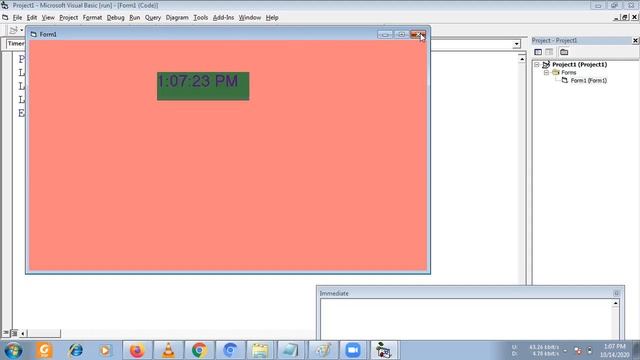Screen dimensions: 640x360
Task: Select the Forms folder in project tree
Action: [569, 73]
